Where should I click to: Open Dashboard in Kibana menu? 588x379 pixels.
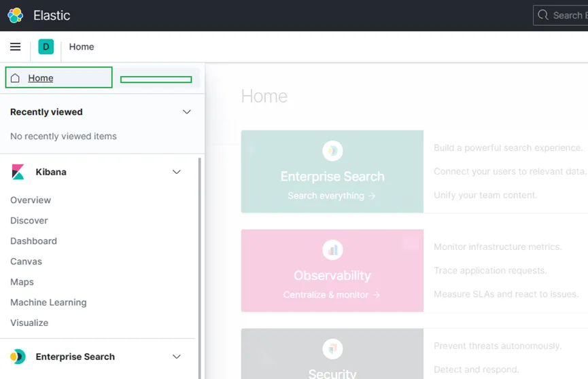click(x=33, y=240)
